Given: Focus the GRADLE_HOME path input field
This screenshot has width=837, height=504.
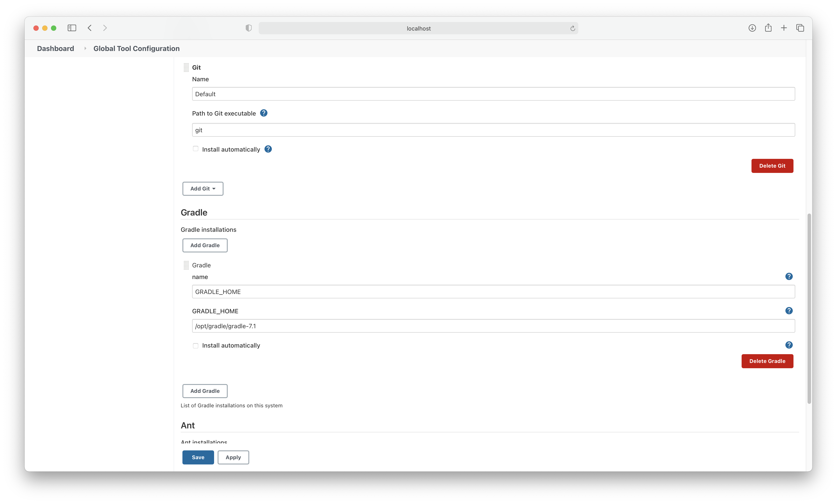Looking at the screenshot, I should [493, 326].
